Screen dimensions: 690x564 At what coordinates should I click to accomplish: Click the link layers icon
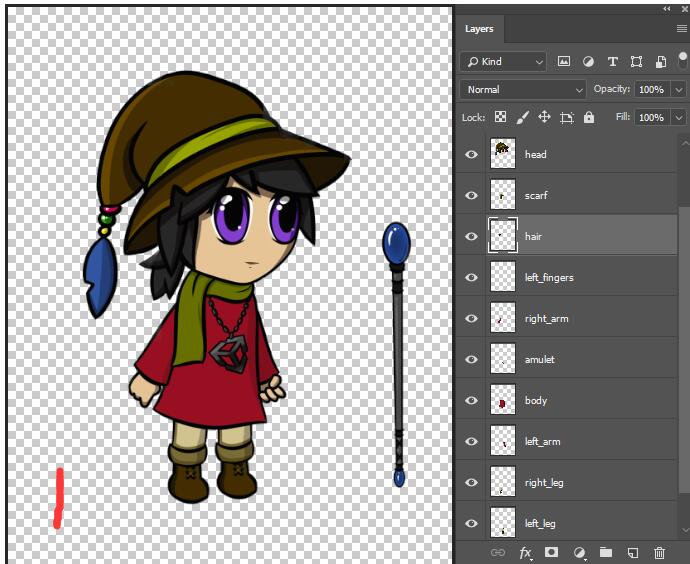coord(498,552)
